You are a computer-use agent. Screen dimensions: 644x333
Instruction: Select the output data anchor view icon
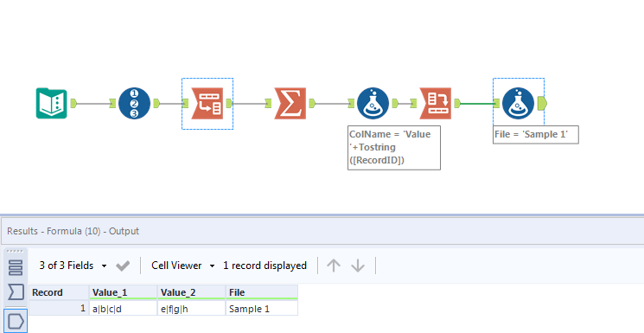click(16, 321)
